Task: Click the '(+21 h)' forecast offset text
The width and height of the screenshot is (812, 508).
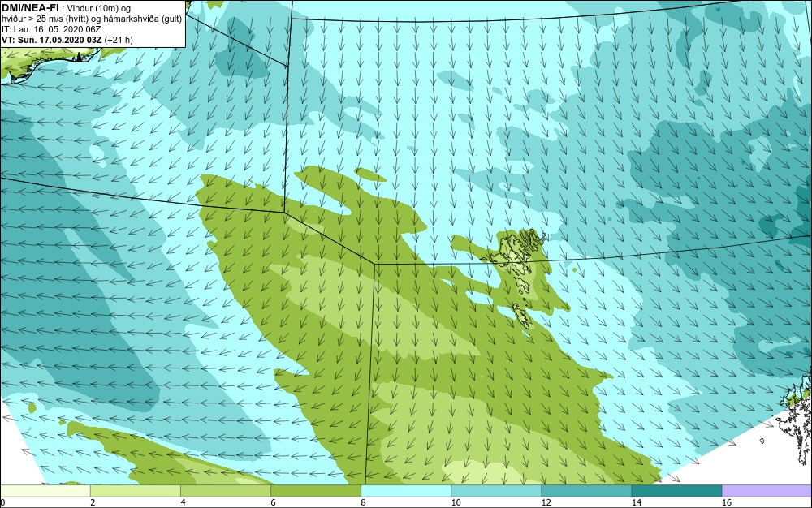Action: (x=119, y=40)
